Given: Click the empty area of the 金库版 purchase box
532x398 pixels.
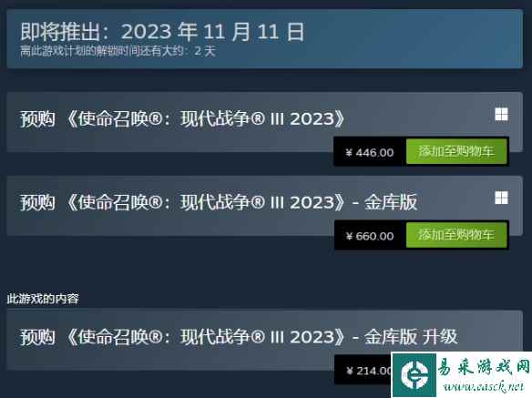Looking at the screenshot, I should click(169, 224).
